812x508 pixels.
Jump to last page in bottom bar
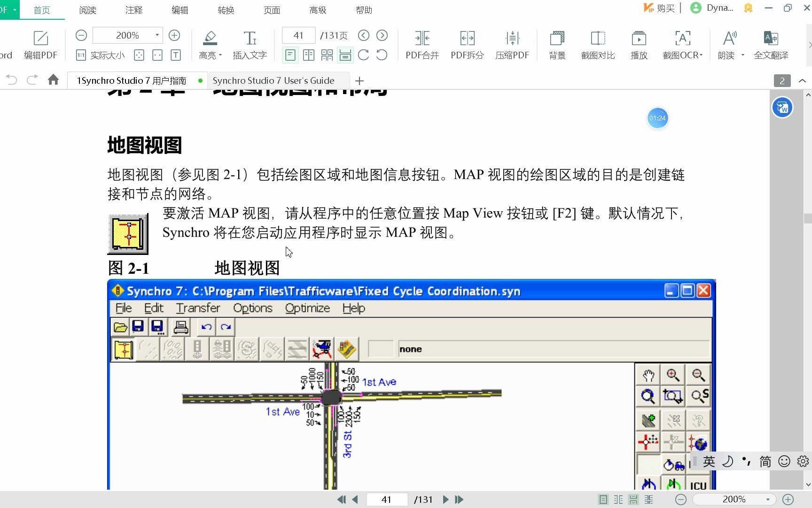click(459, 500)
